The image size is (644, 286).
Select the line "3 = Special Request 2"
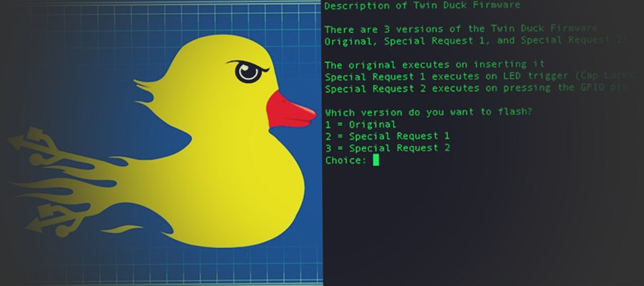tap(387, 148)
